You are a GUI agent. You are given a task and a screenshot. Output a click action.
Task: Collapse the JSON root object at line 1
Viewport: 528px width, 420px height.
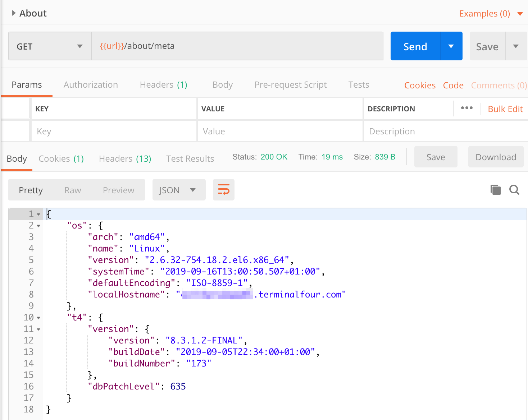pyautogui.click(x=38, y=214)
